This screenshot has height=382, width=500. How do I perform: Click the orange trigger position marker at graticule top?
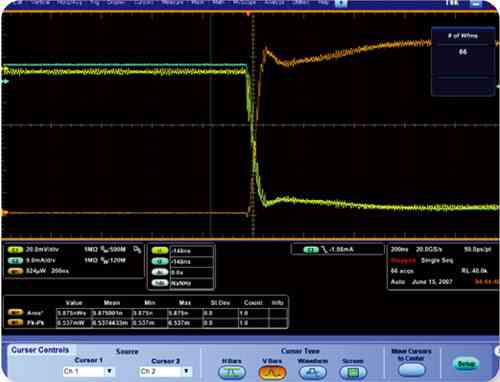pyautogui.click(x=248, y=14)
